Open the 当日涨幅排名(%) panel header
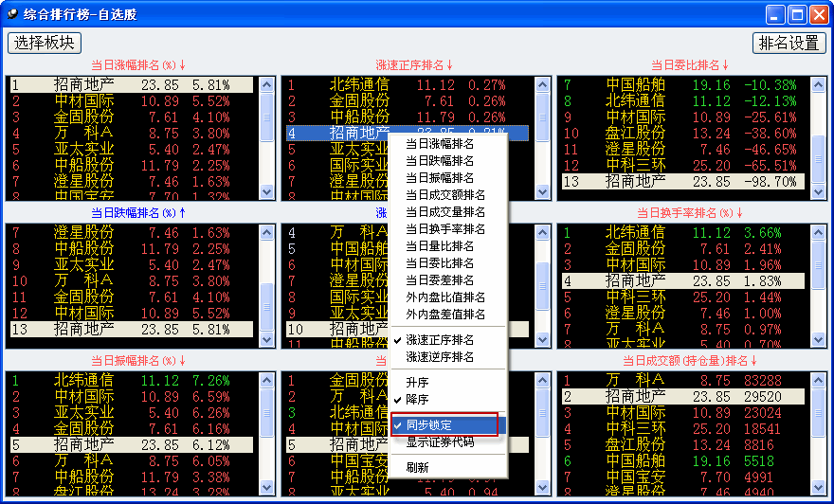Image resolution: width=834 pixels, height=504 pixels. [x=138, y=65]
